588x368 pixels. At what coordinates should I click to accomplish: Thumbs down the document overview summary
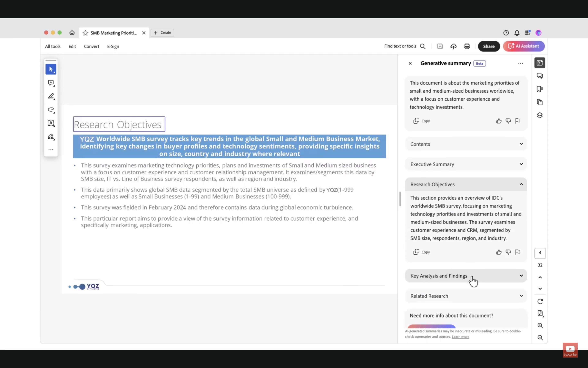point(508,121)
